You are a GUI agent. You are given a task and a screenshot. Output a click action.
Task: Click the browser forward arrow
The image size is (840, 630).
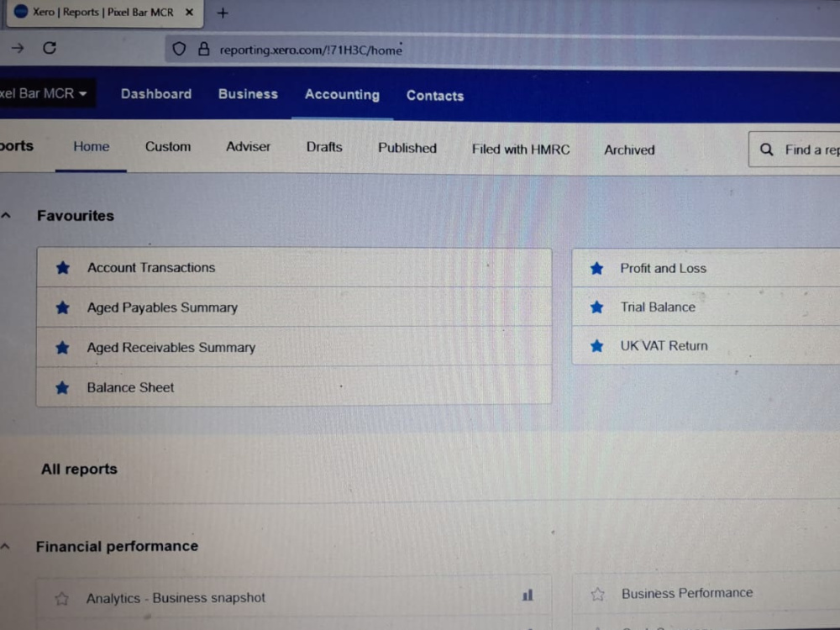coord(18,48)
